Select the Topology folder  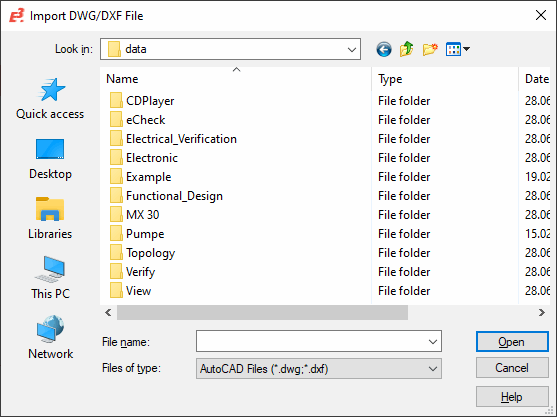(142, 253)
